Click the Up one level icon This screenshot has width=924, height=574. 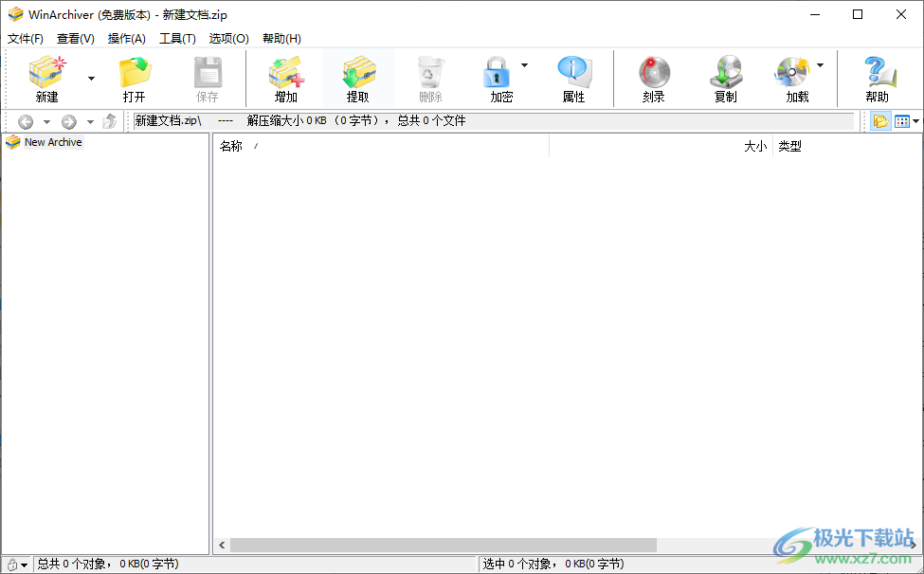coord(109,122)
